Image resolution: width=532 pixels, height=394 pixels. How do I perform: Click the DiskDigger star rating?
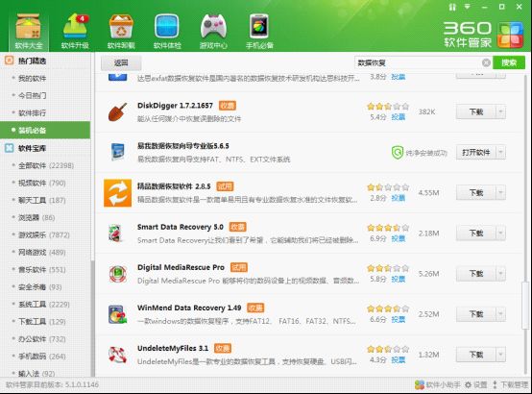coord(388,107)
